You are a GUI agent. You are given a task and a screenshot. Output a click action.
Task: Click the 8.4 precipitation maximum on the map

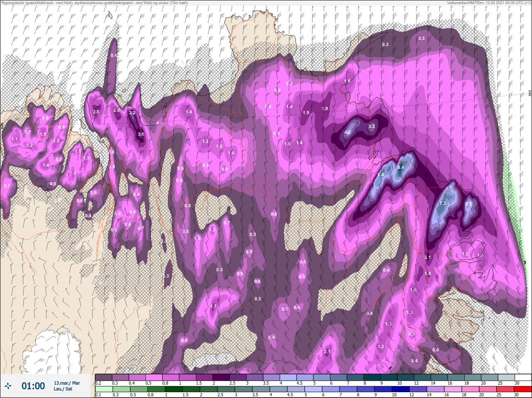point(401,167)
